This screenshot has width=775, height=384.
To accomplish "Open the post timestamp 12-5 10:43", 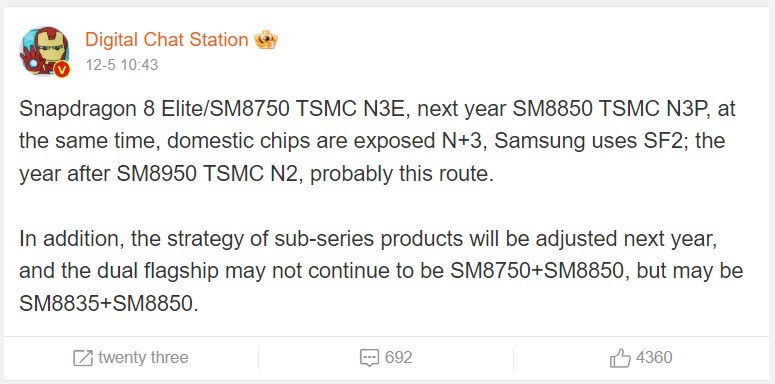I will click(x=122, y=65).
